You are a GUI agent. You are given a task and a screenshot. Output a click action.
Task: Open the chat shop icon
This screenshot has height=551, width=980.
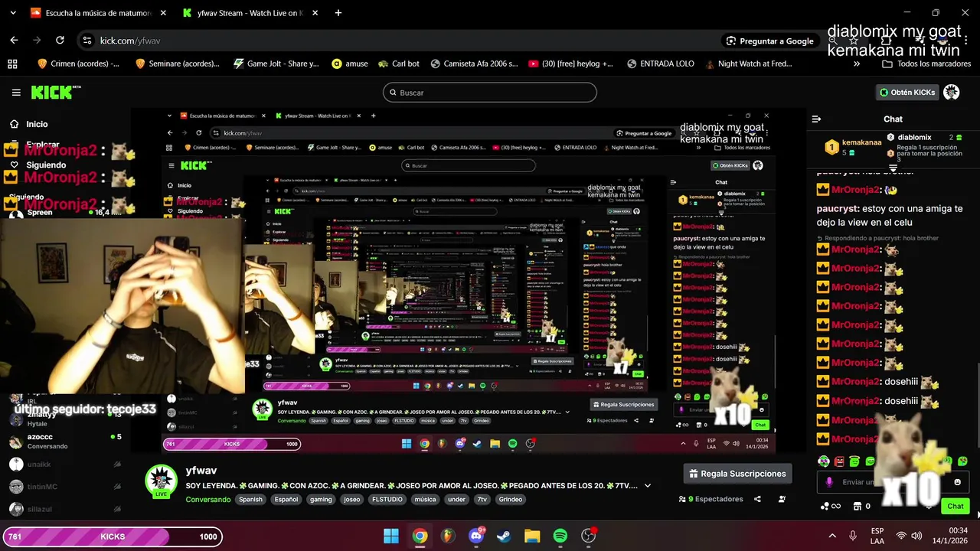(857, 506)
